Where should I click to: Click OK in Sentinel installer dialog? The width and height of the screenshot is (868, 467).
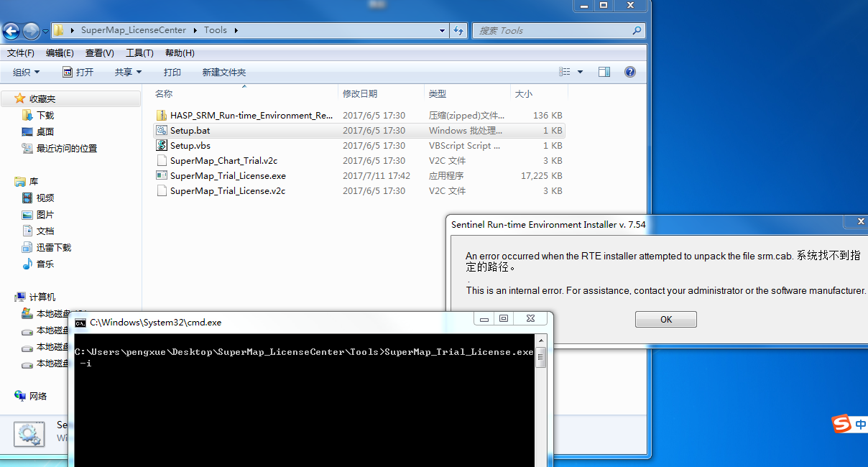click(x=666, y=319)
